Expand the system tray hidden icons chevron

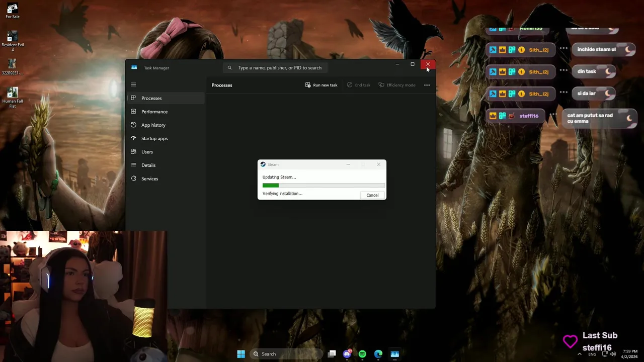(x=579, y=354)
